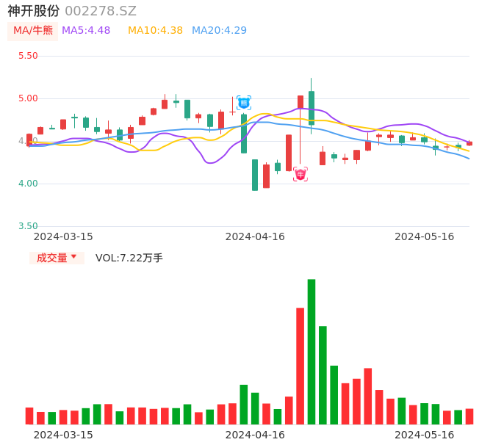Image resolution: width=504 pixels, height=445 pixels.
Task: Open the 成交量 indicator dropdown
Action: click(x=57, y=258)
